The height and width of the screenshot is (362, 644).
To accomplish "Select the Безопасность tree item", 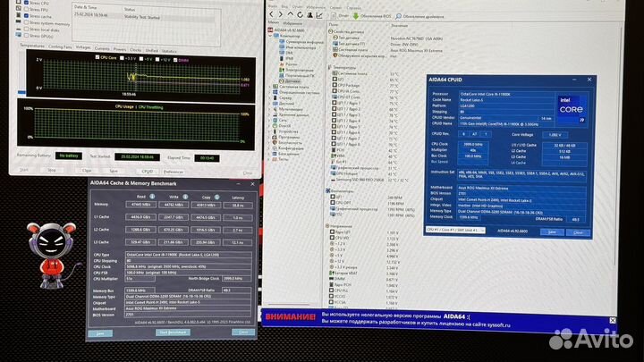I will [287, 142].
